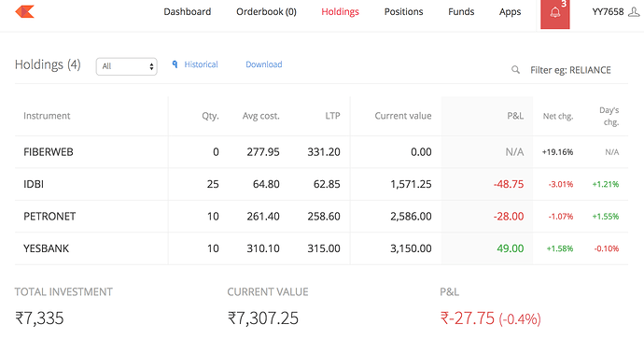Viewport: 644px width, 339px height.
Task: Click the Download link
Action: pos(264,64)
